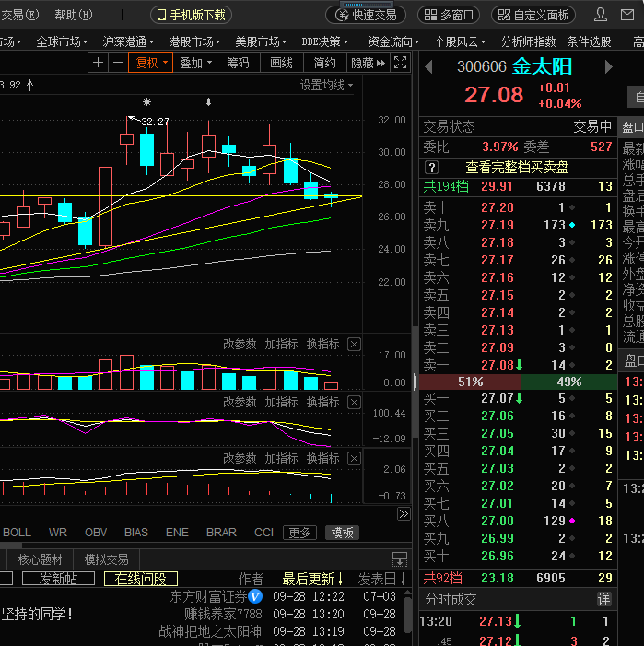Select the BOLL indicator tab
The height and width of the screenshot is (646, 644).
coord(17,533)
